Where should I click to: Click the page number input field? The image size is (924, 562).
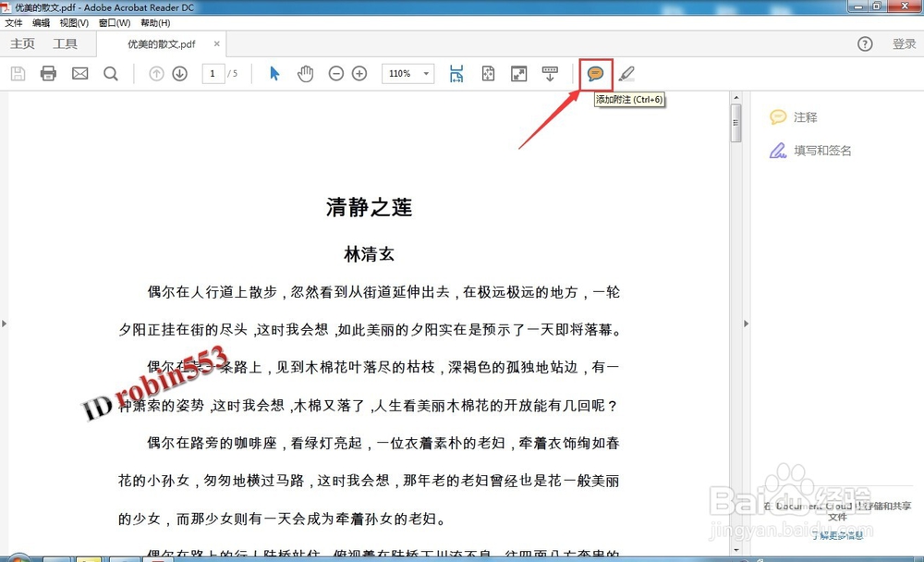coord(213,74)
